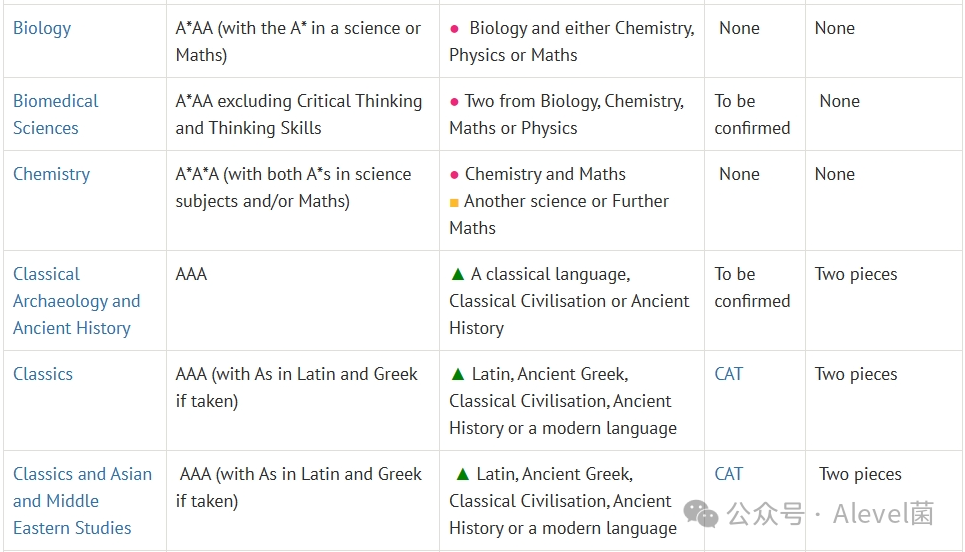
Task: Open the Chemistry course link
Action: click(52, 174)
